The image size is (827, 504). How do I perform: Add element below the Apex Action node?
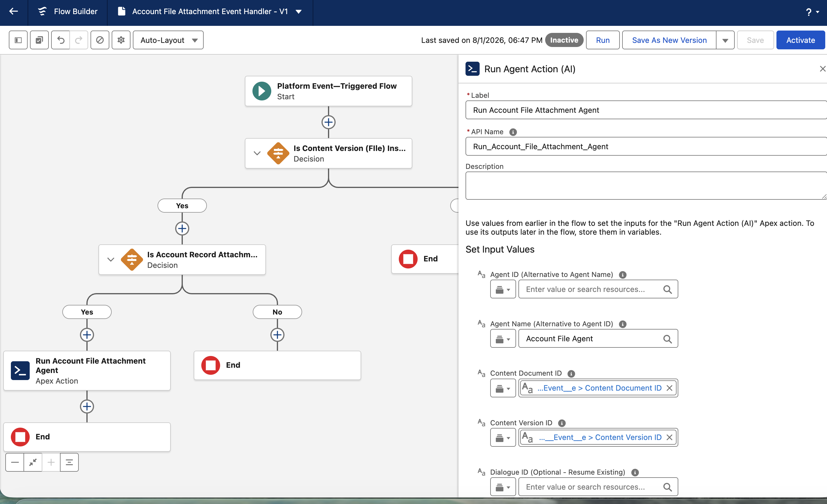pos(87,407)
